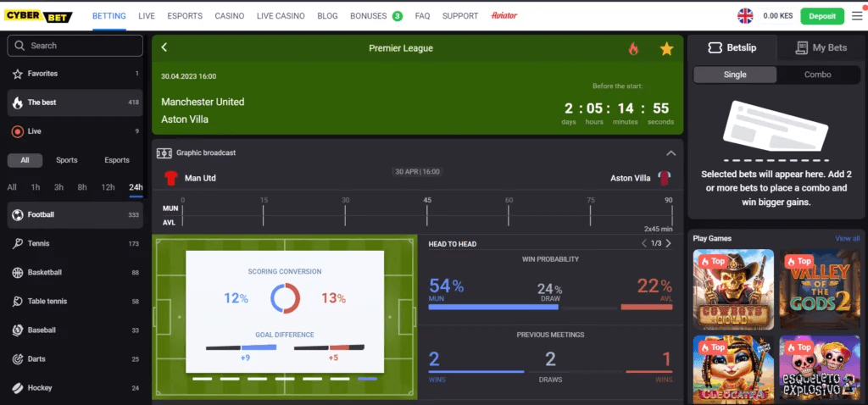Image resolution: width=868 pixels, height=405 pixels.
Task: Open the Cowboys Gold game thumbnail
Action: pyautogui.click(x=733, y=290)
